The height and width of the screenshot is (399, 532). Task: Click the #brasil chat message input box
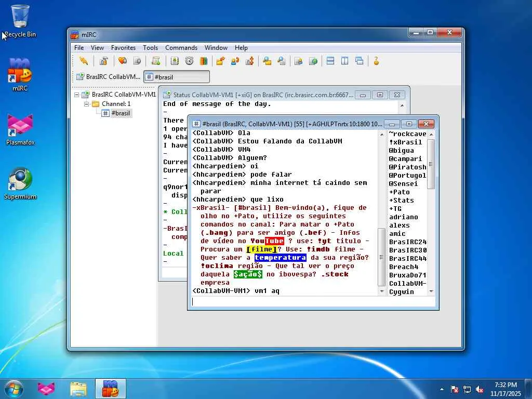coord(312,302)
